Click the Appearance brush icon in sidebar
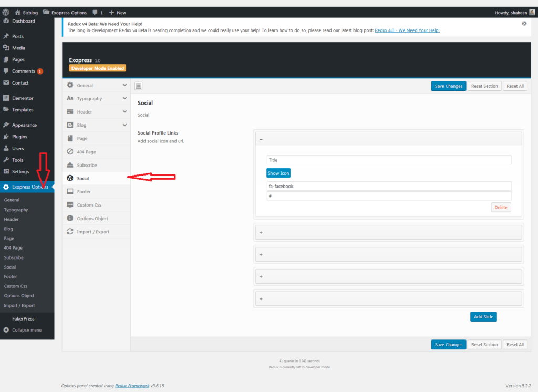The width and height of the screenshot is (538, 392). (6, 125)
